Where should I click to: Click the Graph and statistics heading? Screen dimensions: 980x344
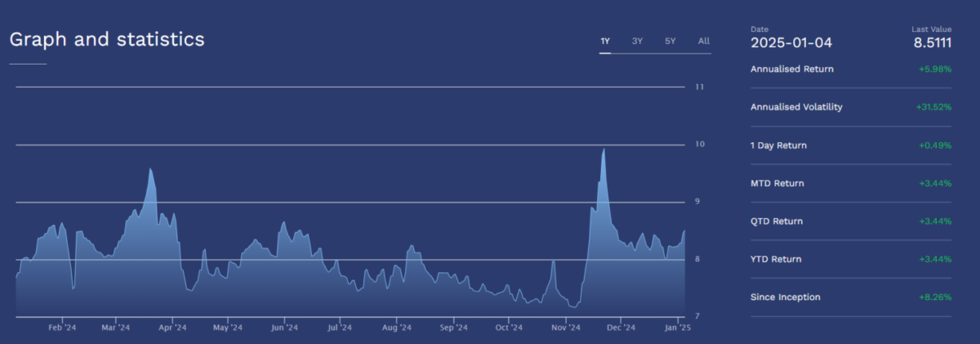(x=107, y=39)
